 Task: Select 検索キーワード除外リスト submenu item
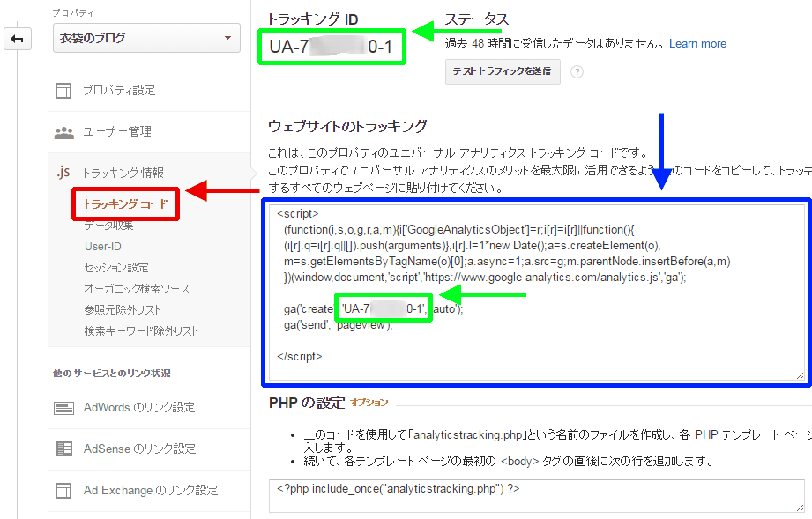click(x=141, y=331)
